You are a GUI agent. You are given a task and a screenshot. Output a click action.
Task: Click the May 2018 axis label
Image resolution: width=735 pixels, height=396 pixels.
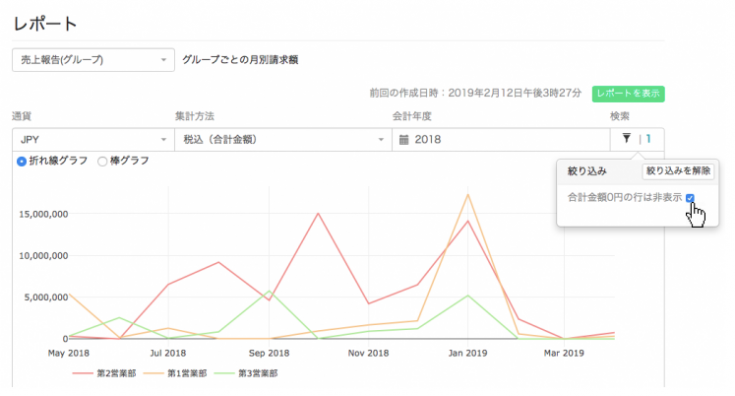(68, 353)
